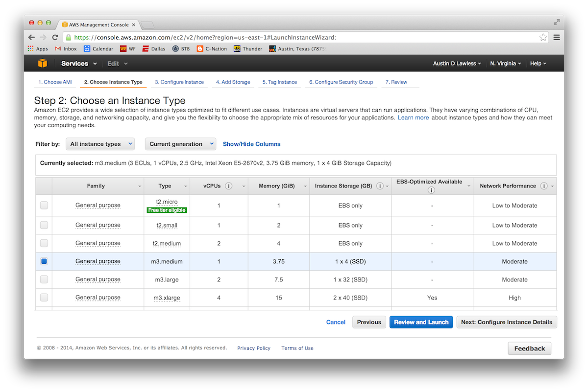
Task: Open the BTB bookmark
Action: 181,49
